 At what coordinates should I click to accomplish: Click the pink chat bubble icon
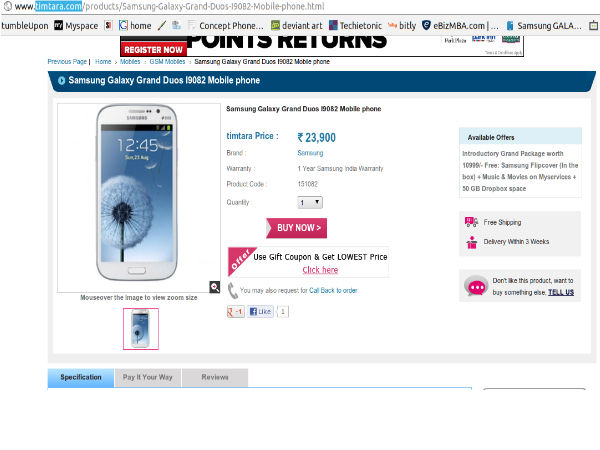[476, 288]
